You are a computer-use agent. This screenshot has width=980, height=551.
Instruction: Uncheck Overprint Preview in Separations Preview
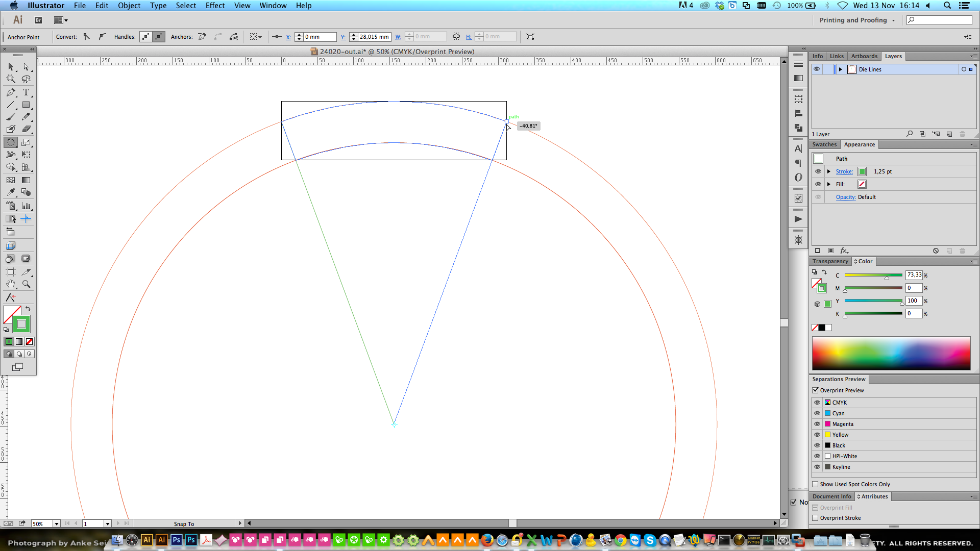[x=816, y=390]
